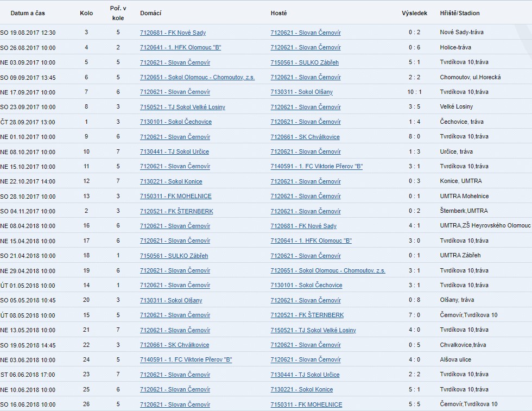Click the Kolo column header
The height and width of the screenshot is (411, 532).
[86, 13]
